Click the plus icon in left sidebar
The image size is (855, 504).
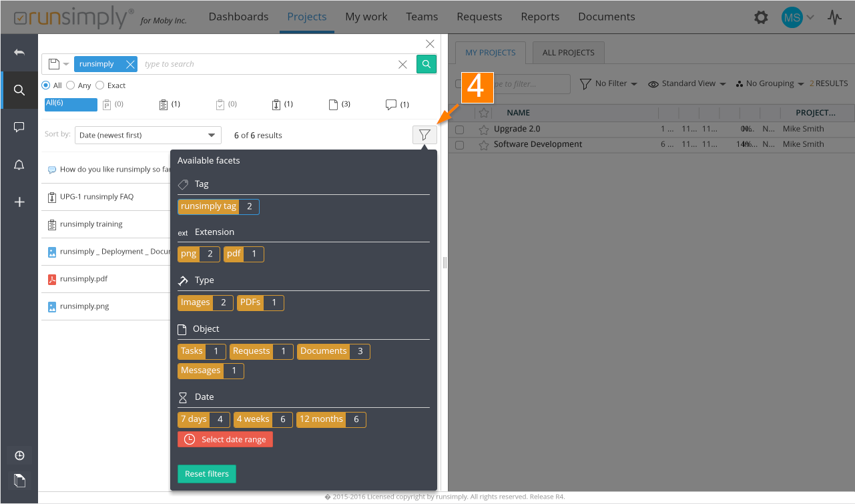pyautogui.click(x=19, y=202)
